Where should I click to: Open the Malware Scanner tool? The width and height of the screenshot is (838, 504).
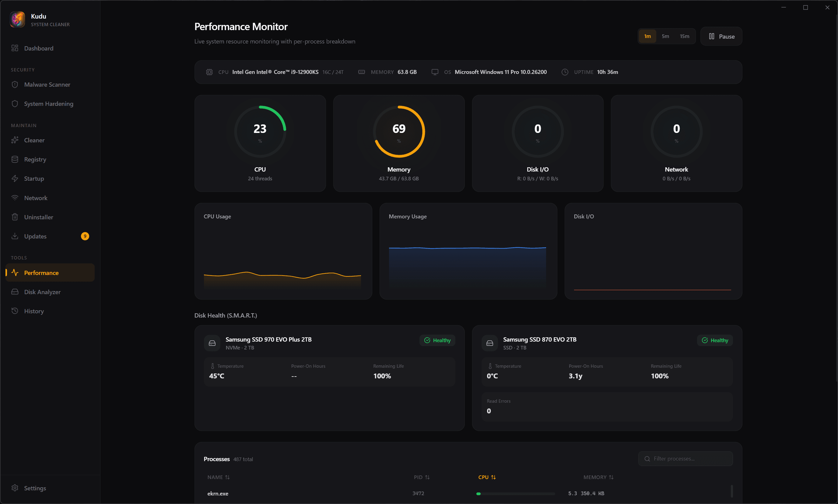(x=47, y=85)
